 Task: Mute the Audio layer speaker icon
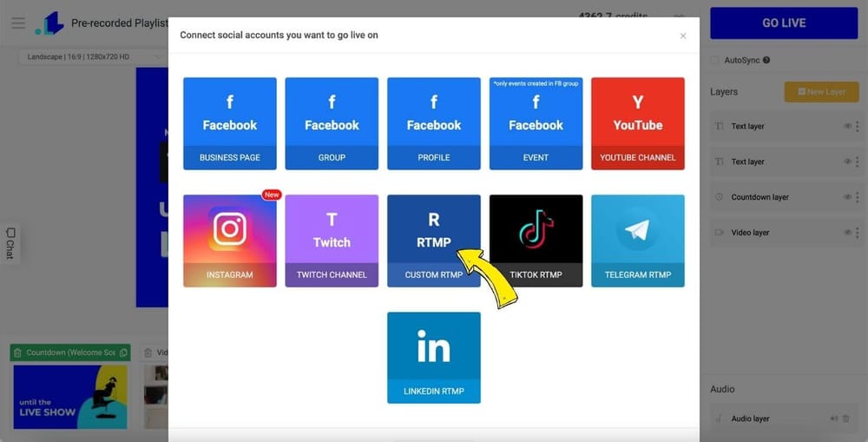pyautogui.click(x=833, y=419)
